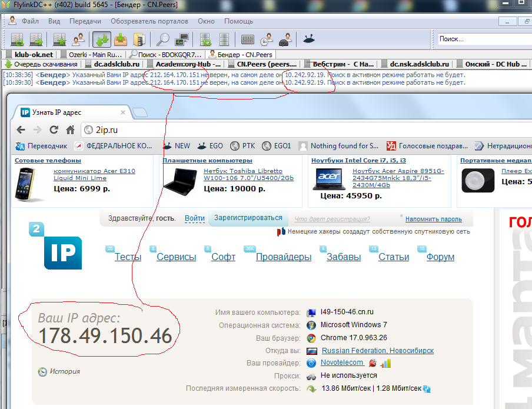Open the Переводчик bookmark
Screen dimensions: 532x409
(41, 146)
